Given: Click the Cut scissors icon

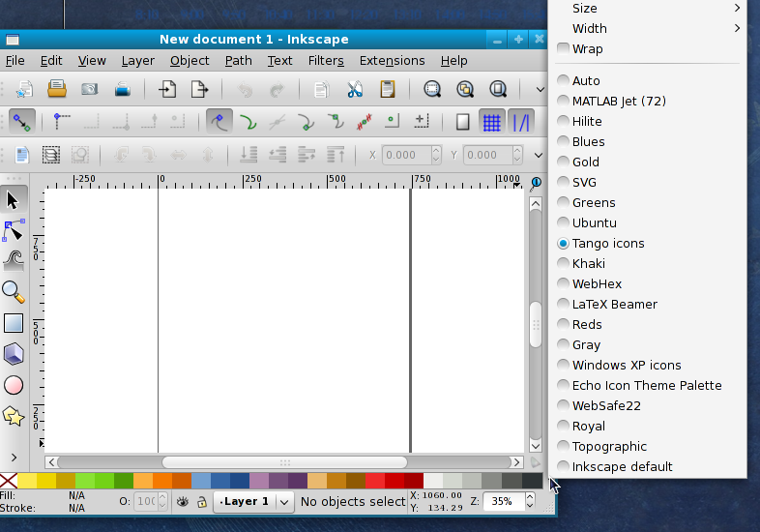Looking at the screenshot, I should [355, 89].
